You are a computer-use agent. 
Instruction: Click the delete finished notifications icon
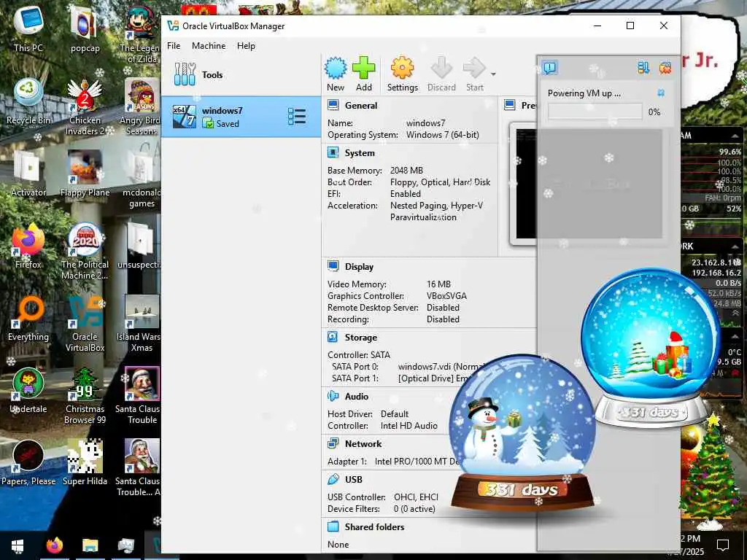click(x=665, y=68)
